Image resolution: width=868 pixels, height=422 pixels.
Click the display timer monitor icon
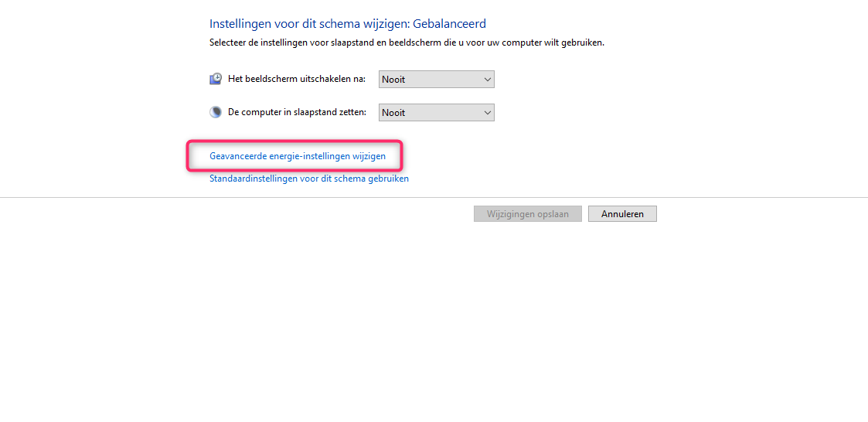coord(216,79)
